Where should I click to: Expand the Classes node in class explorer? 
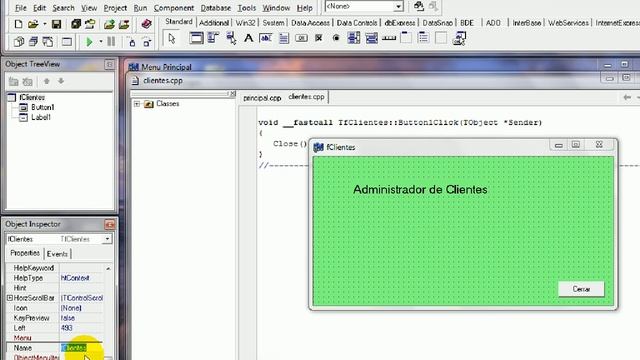click(137, 104)
